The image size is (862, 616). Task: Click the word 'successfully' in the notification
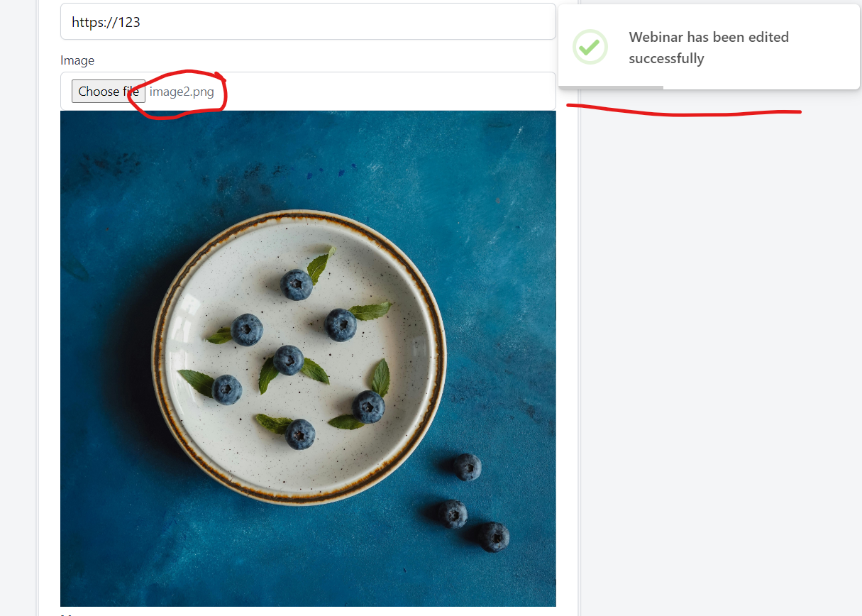(666, 59)
